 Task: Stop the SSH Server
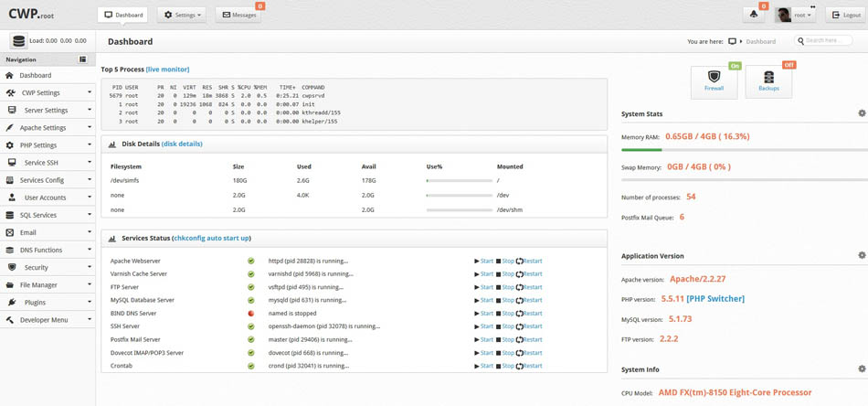505,326
